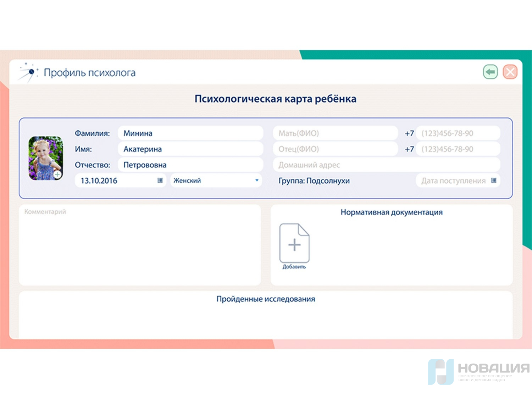Image resolution: width=532 pixels, height=399 pixels.
Task: Click the star logo beside profile title
Action: [x=28, y=72]
